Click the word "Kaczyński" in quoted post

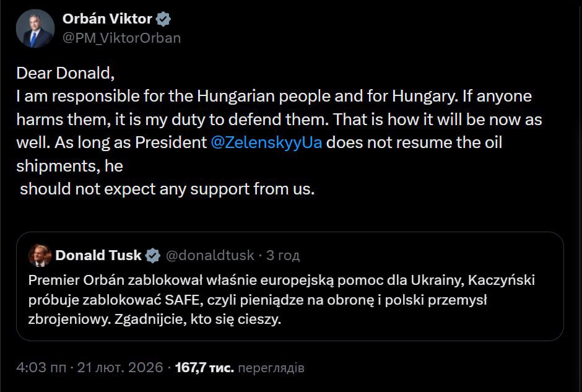[502, 280]
